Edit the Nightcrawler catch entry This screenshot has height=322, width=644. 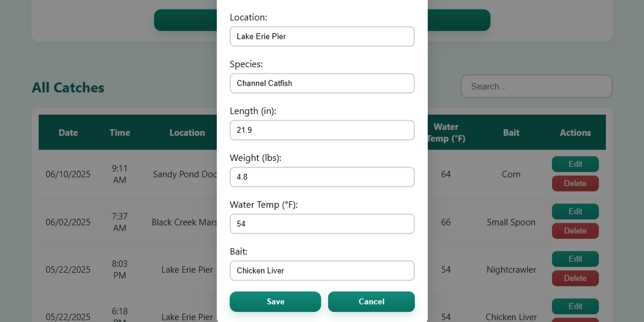click(x=575, y=259)
